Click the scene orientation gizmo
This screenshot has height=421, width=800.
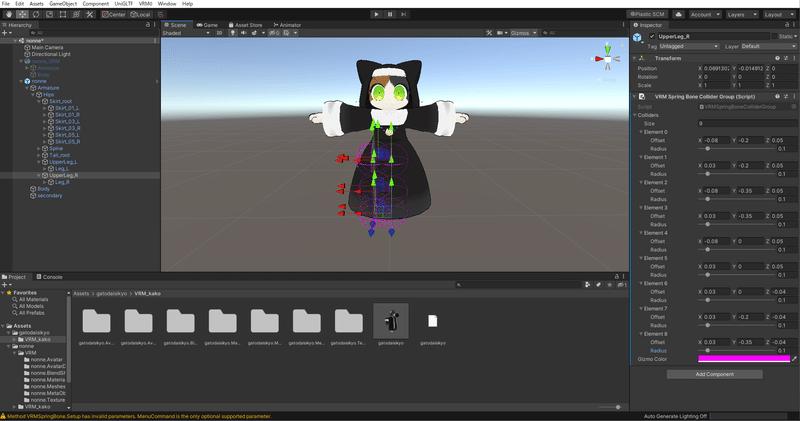click(608, 59)
